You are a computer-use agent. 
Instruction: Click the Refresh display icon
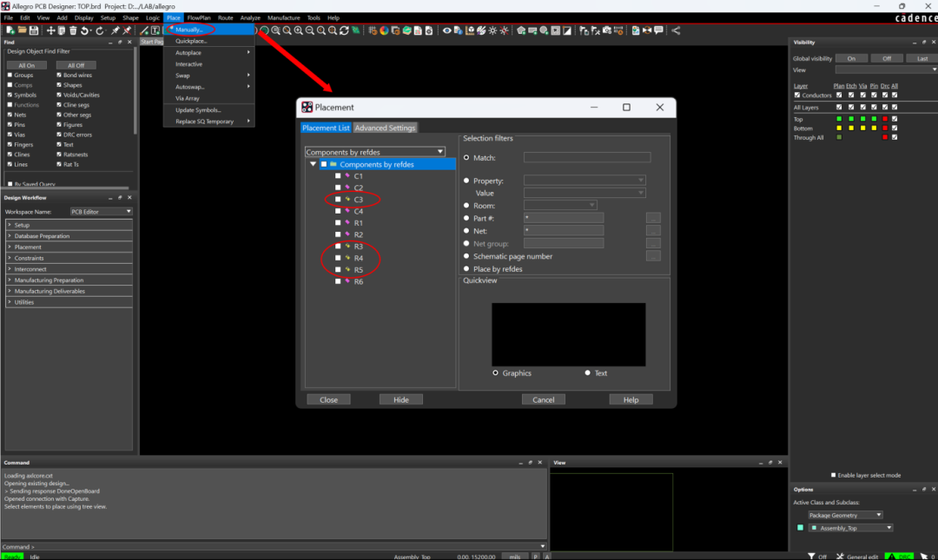pos(344,30)
